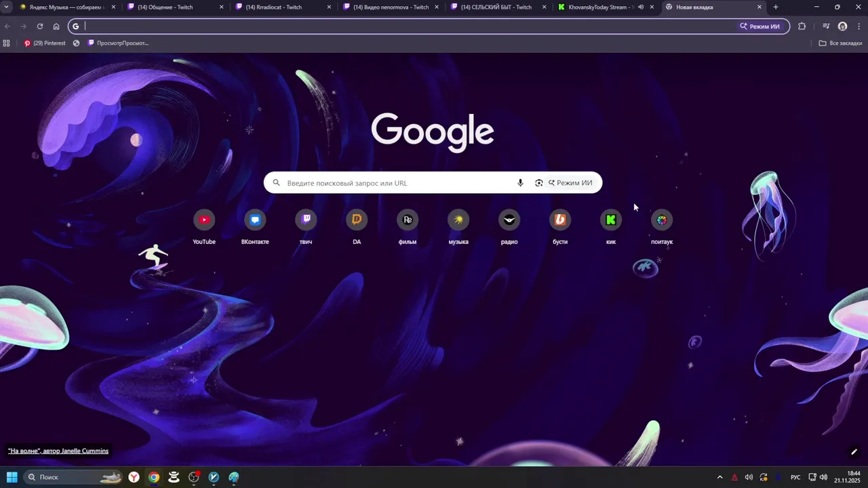Click the browser back arrow

pyautogui.click(x=7, y=26)
